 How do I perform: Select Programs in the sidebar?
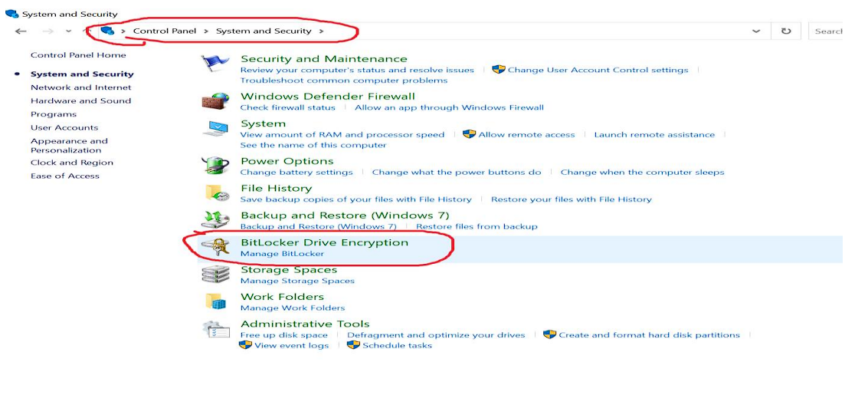coord(54,114)
